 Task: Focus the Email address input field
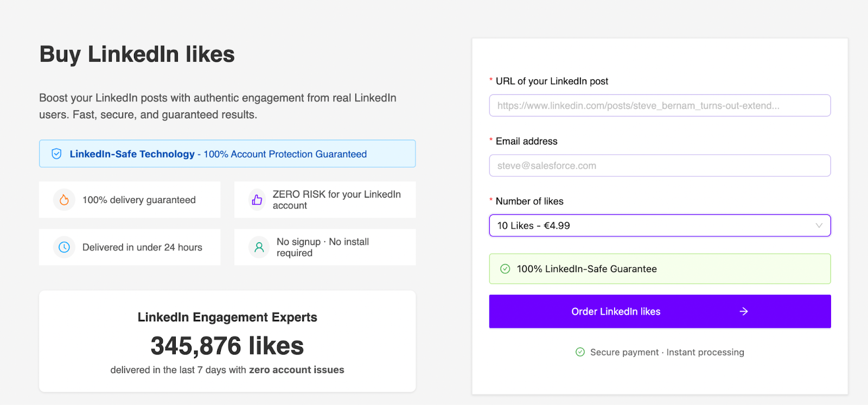pyautogui.click(x=660, y=166)
